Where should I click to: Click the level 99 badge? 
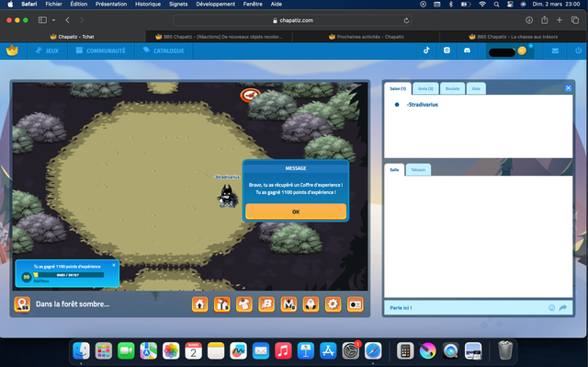(27, 277)
